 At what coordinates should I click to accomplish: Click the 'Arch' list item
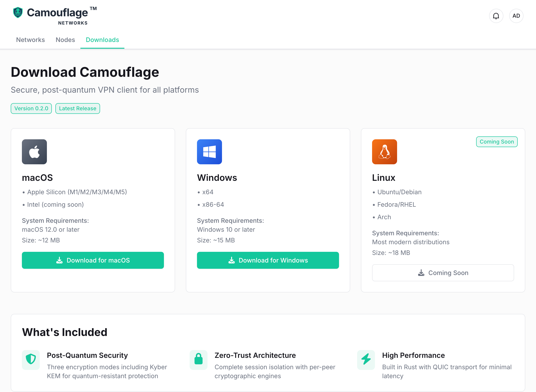(x=384, y=217)
